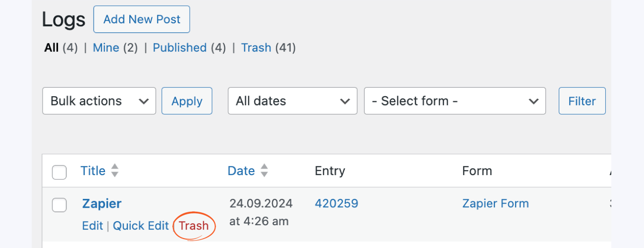Filter logs by Mine
The image size is (644, 248).
point(106,48)
